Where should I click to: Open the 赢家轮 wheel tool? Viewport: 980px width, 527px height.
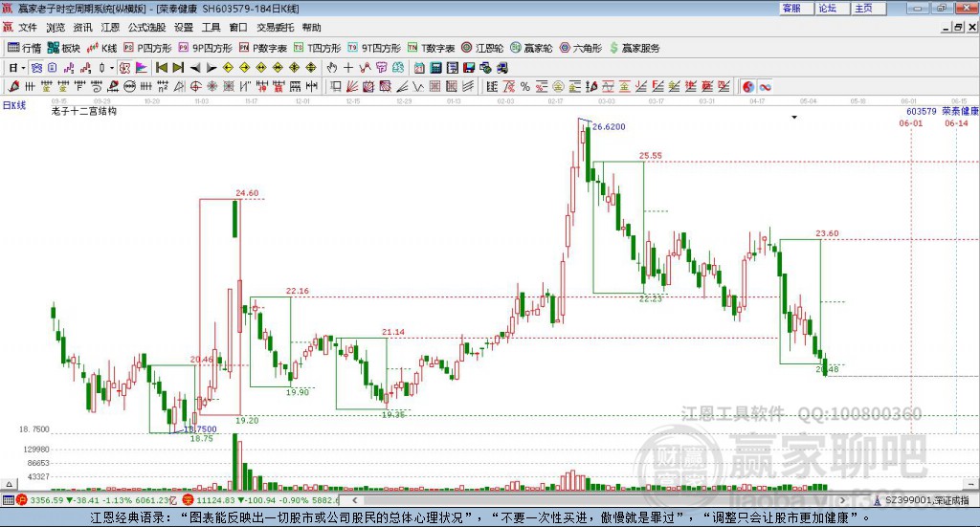531,48
